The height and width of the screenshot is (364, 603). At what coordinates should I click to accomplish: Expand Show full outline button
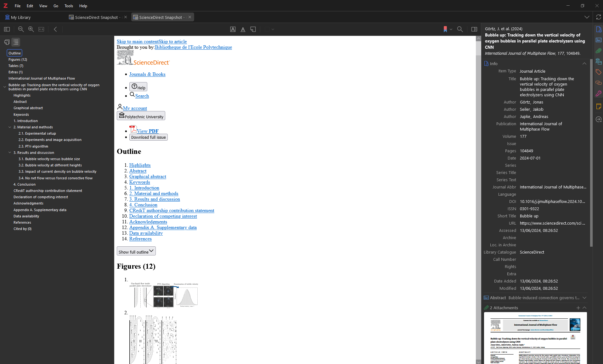[136, 251]
